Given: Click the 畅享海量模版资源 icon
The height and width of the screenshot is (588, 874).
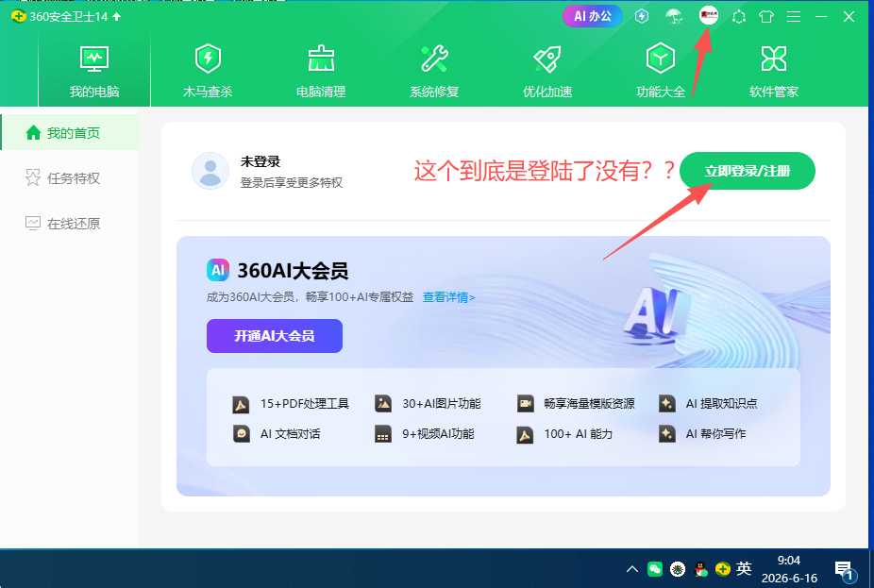Looking at the screenshot, I should point(525,404).
